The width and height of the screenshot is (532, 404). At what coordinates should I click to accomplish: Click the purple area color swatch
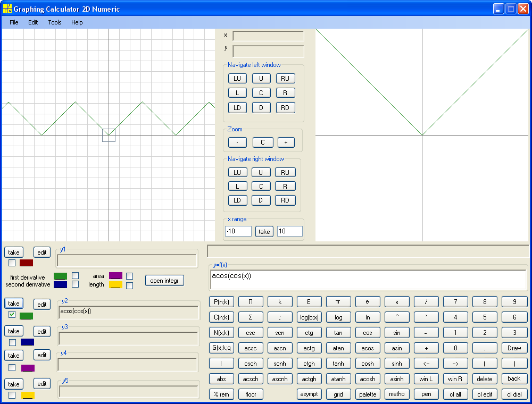pyautogui.click(x=115, y=275)
